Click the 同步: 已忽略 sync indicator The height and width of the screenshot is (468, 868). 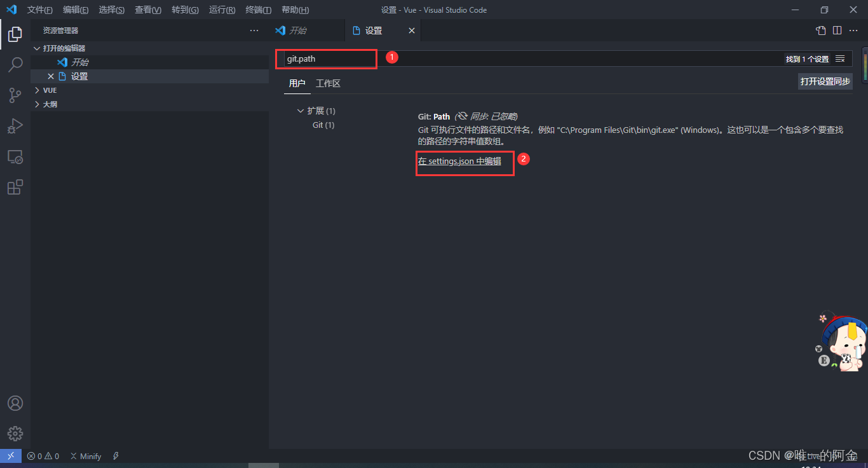tap(487, 116)
